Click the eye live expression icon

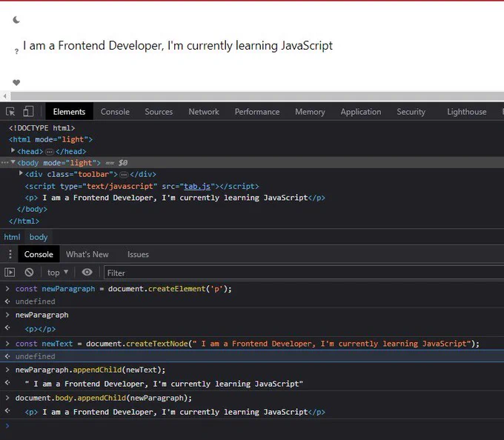pos(87,273)
